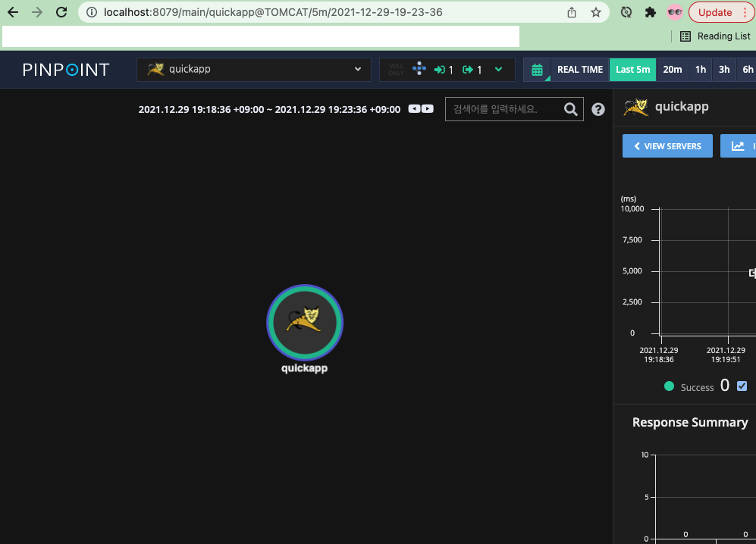Open the Reading List

[x=715, y=36]
